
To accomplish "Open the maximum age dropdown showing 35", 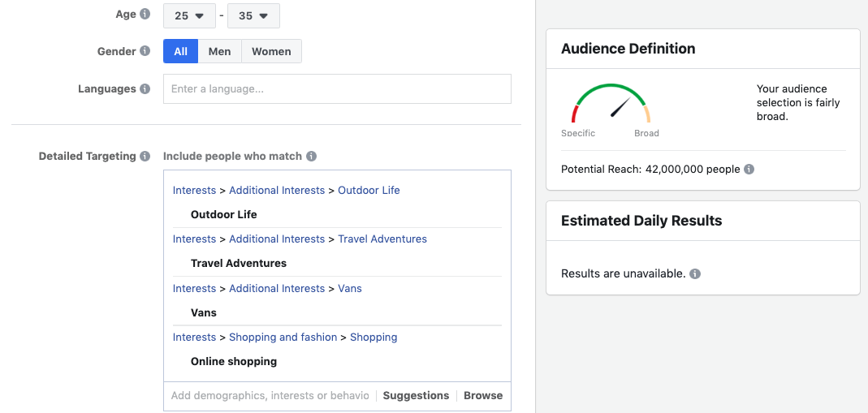I will tap(253, 15).
